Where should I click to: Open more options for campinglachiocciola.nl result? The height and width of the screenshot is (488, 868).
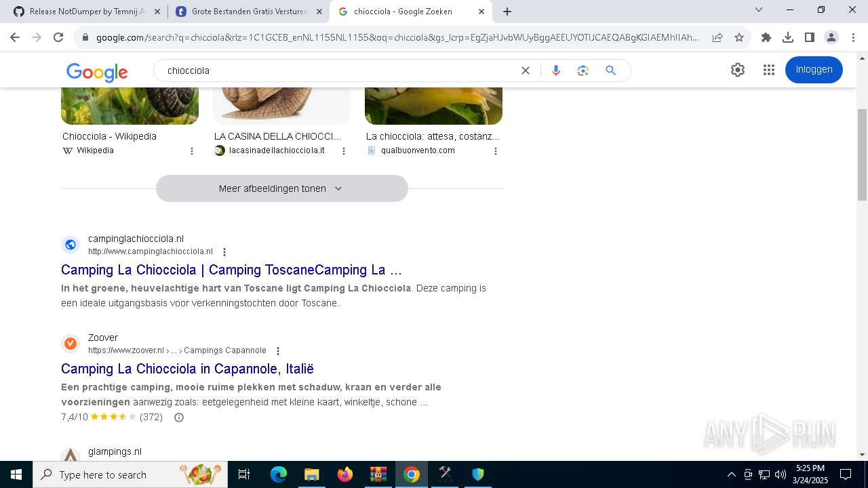[224, 252]
